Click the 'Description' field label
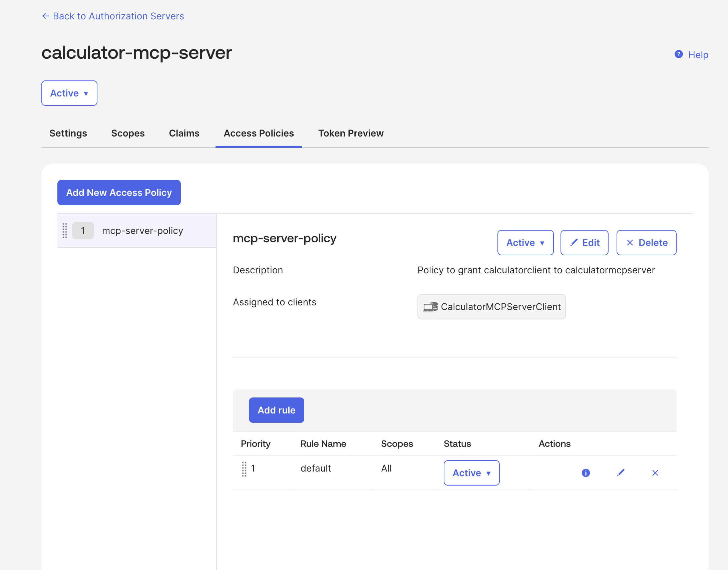 258,270
